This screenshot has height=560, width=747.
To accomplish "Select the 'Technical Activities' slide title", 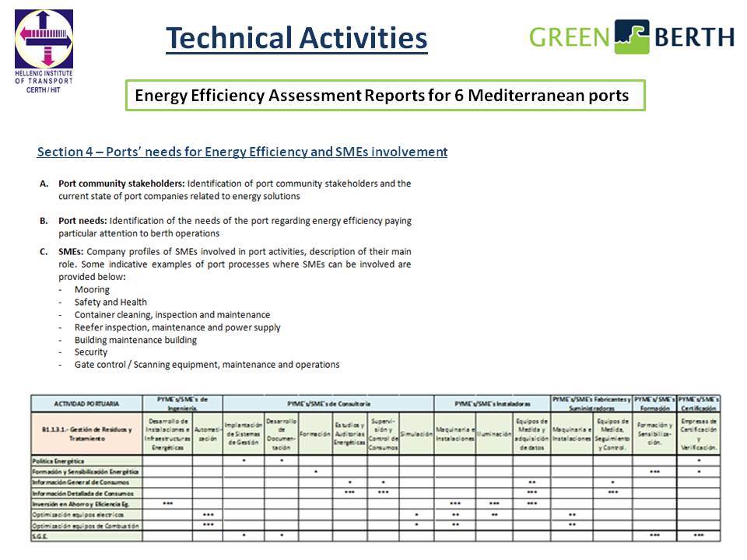I will click(x=296, y=37).
